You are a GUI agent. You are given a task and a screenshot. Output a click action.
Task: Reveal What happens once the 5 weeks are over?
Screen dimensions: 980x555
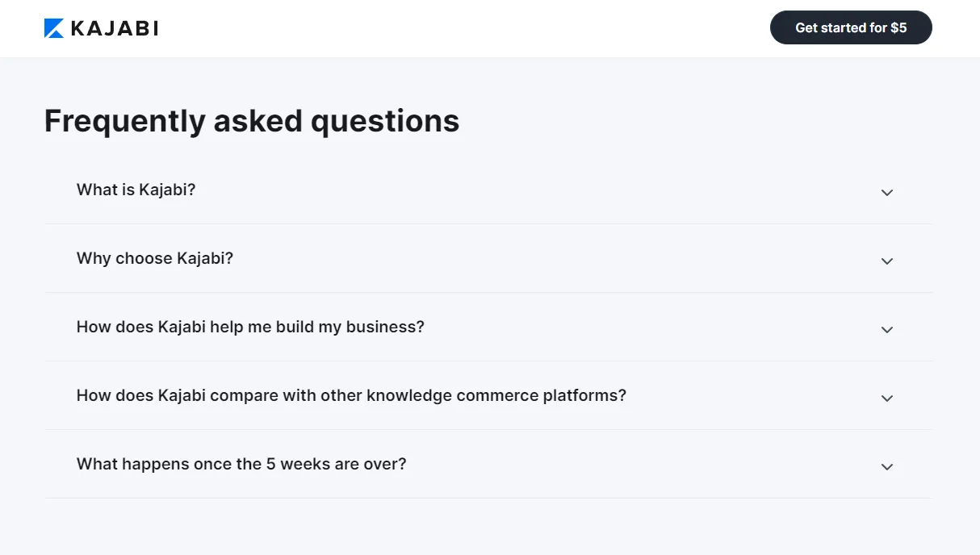[x=241, y=464]
